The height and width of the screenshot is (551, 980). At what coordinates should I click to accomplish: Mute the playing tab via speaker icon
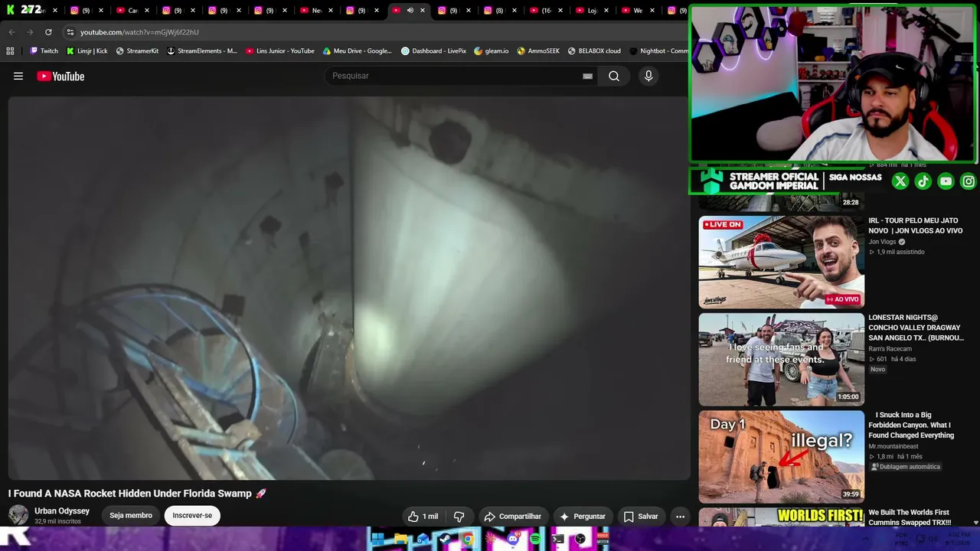[x=410, y=11]
